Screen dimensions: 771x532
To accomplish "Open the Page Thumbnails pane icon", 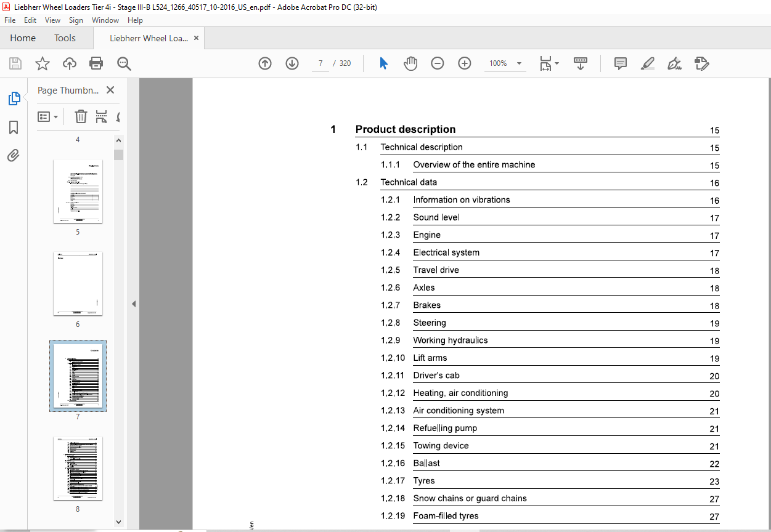I will [14, 99].
